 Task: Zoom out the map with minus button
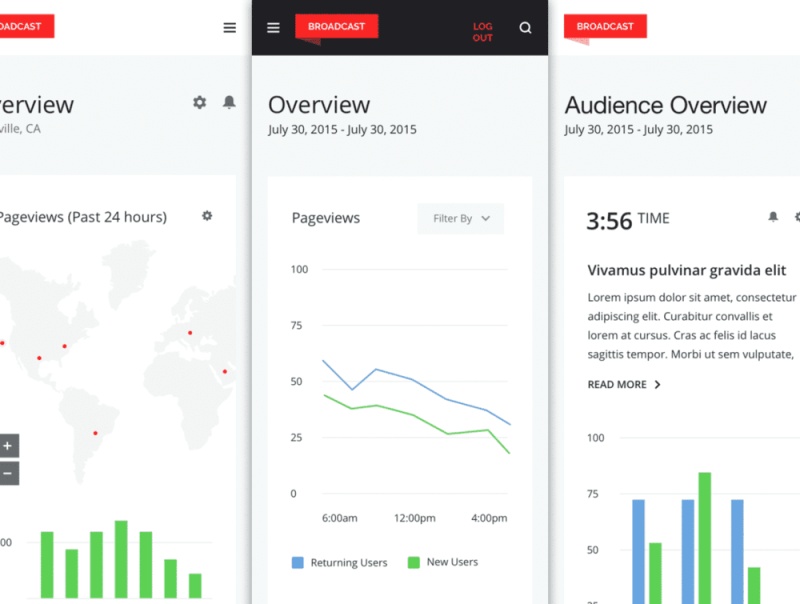click(x=8, y=473)
